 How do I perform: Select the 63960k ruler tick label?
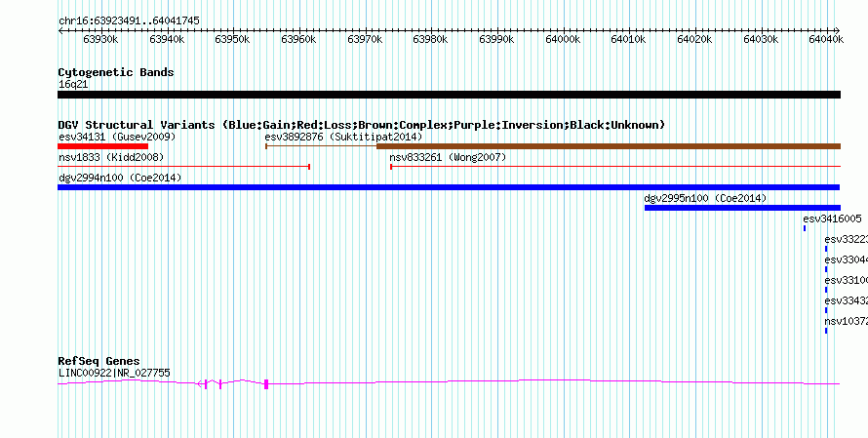[x=298, y=39]
